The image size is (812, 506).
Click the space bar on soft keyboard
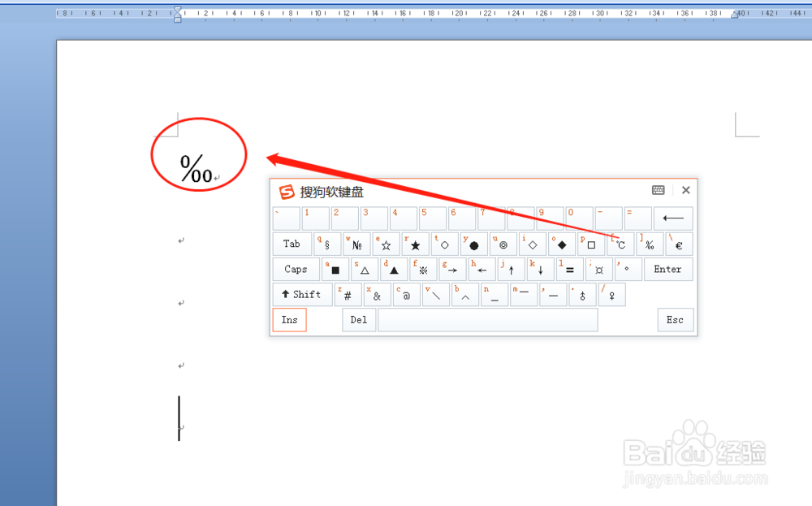click(488, 320)
